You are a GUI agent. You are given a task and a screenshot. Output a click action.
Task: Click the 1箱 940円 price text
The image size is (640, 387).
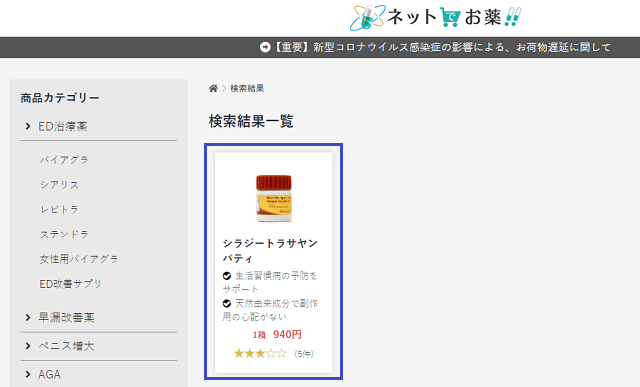277,335
